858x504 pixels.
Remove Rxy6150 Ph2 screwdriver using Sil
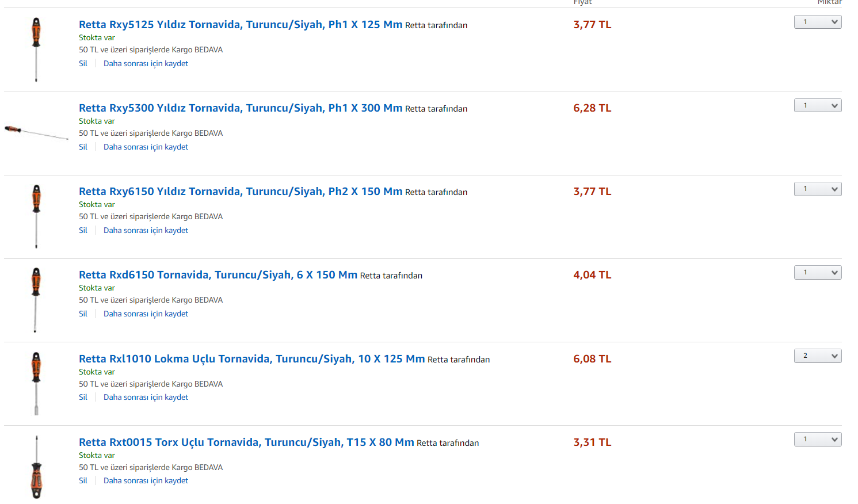[x=83, y=230]
